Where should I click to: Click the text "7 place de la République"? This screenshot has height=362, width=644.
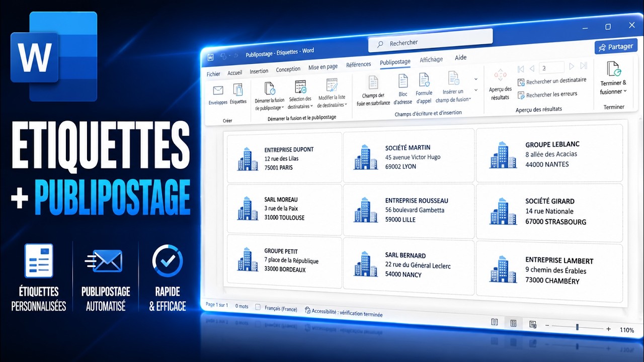[291, 260]
